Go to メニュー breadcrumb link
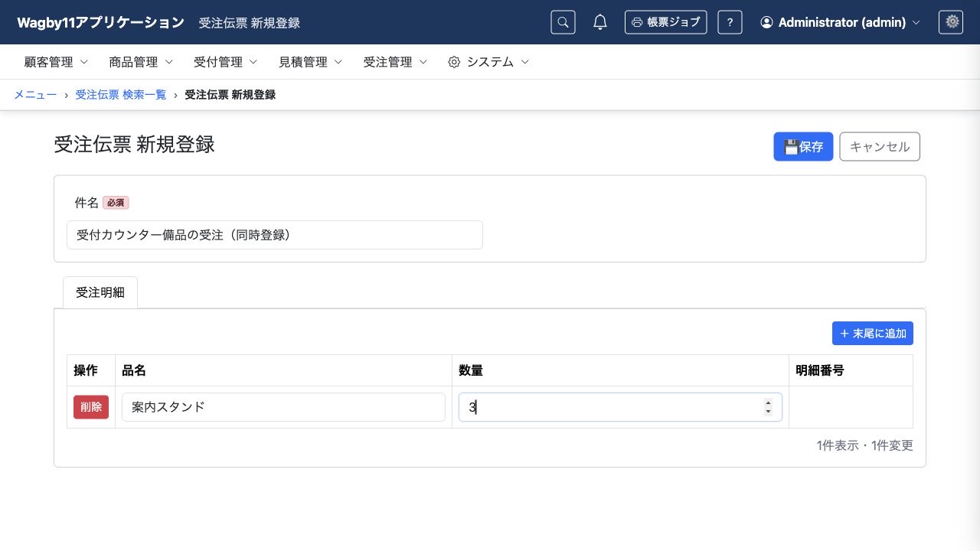This screenshot has width=980, height=551. click(x=35, y=95)
